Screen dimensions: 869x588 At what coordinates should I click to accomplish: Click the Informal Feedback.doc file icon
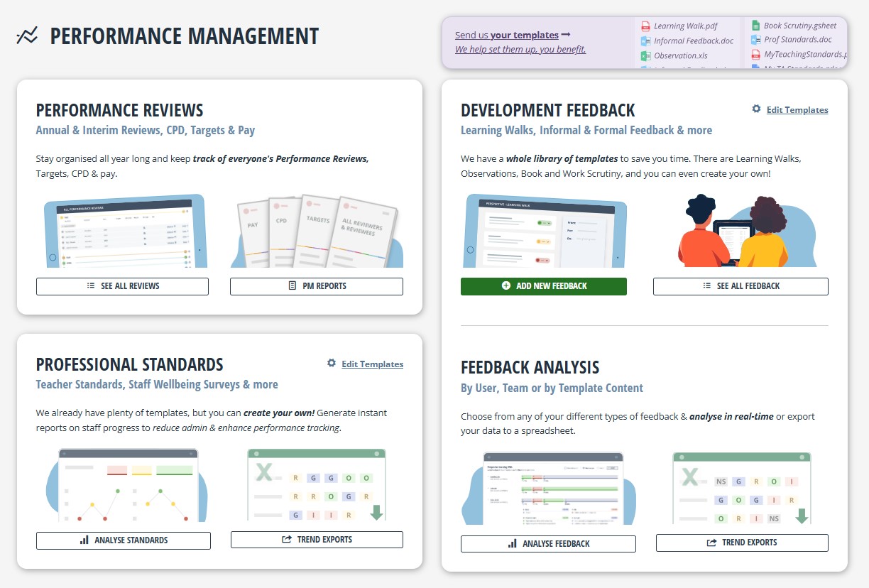pos(645,41)
